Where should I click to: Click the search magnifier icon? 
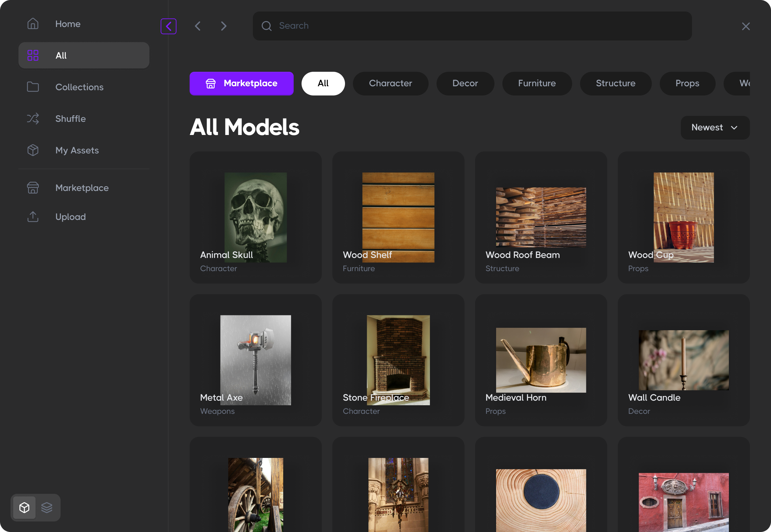[x=266, y=26]
